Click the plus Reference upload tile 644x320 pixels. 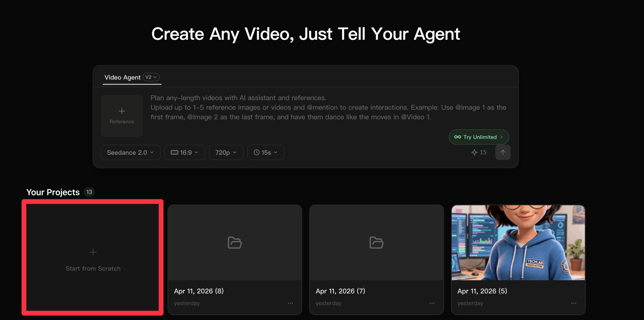click(122, 116)
